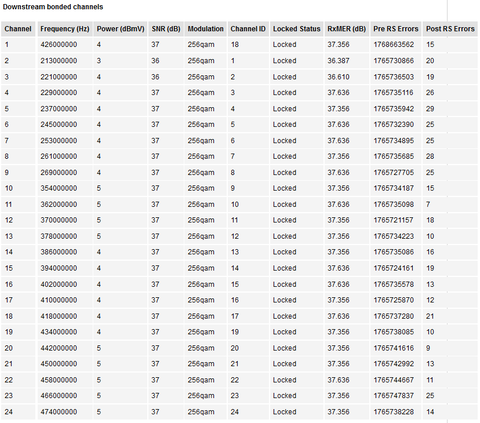Select frequency value 213000000
This screenshot has height=423, width=480.
pos(59,61)
